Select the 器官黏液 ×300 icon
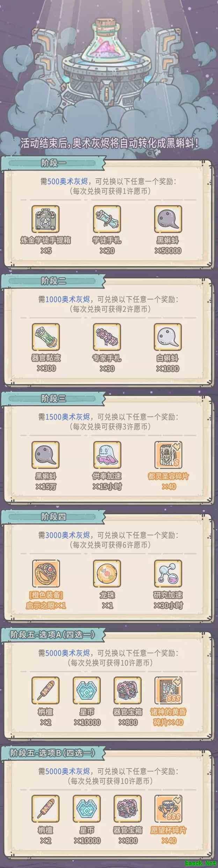The height and width of the screenshot is (868, 218). (46, 337)
